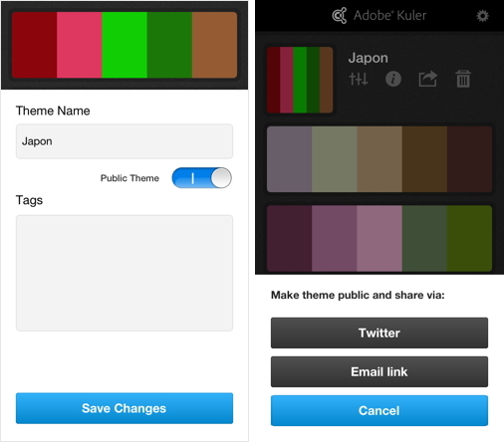Select the dark green swatch in edit palette
The height and width of the screenshot is (442, 504).
point(169,45)
